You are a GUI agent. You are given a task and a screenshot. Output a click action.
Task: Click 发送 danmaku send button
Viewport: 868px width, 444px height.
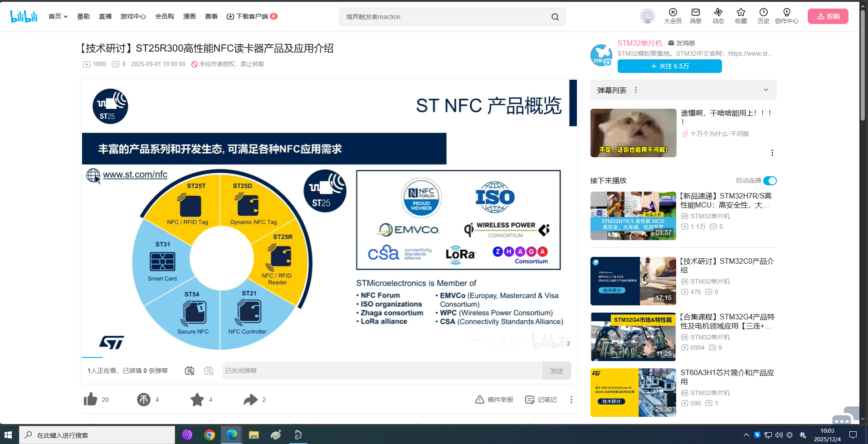[x=556, y=371]
